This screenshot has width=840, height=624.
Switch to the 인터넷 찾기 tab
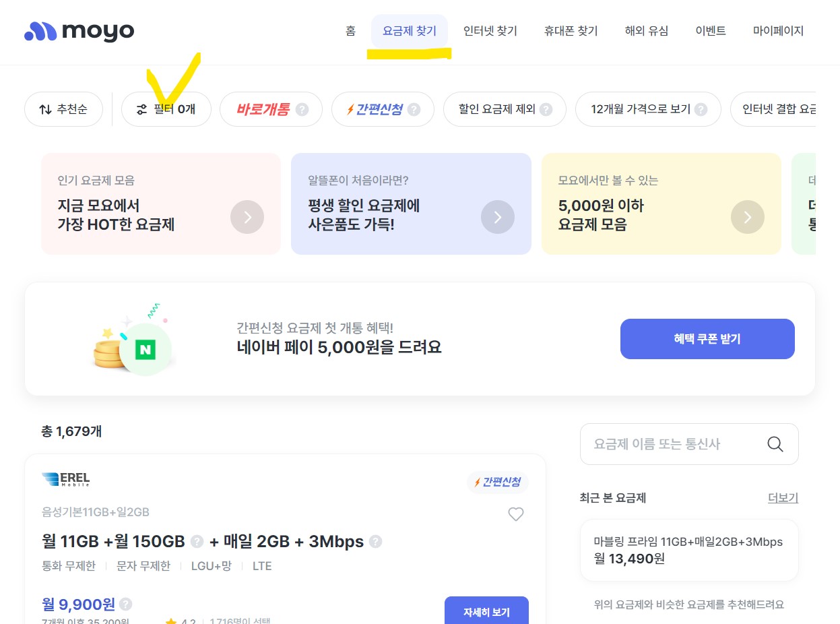click(490, 30)
